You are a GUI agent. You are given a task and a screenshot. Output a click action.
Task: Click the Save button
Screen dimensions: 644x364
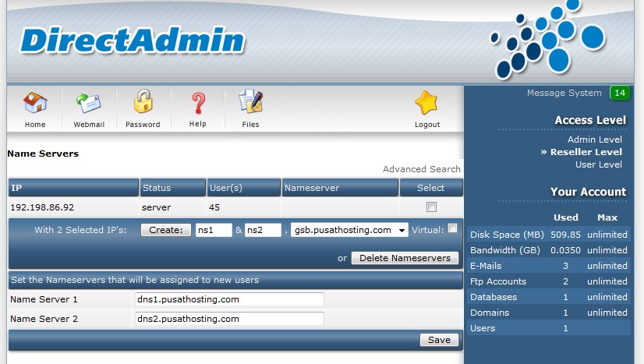[x=439, y=340]
